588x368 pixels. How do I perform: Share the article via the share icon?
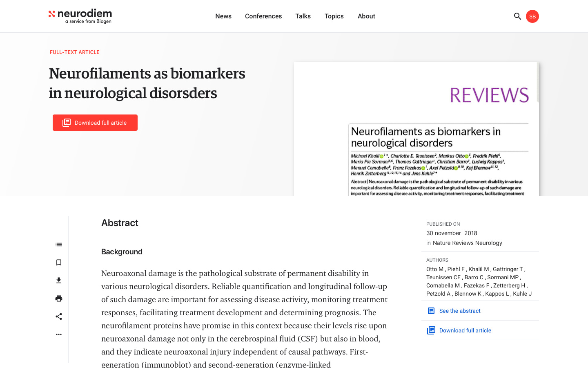(x=59, y=316)
